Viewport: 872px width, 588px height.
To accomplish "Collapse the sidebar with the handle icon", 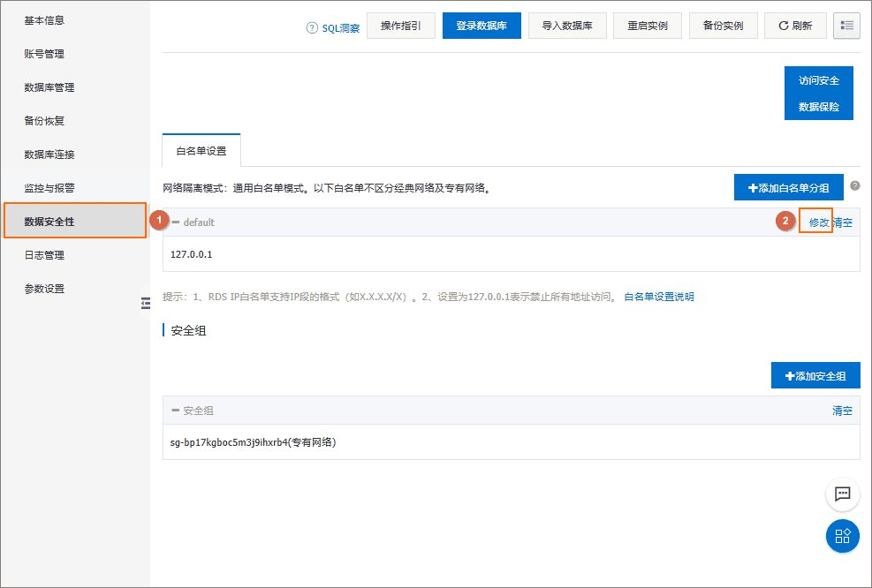I will tap(146, 303).
